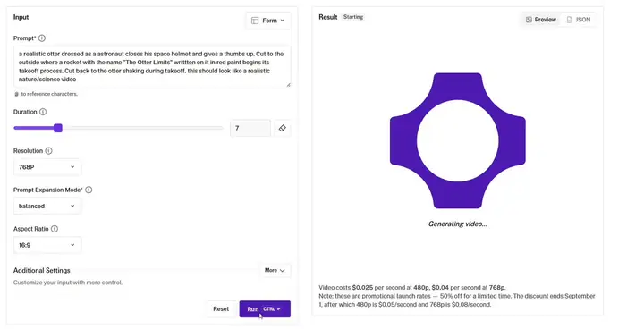Expand More additional settings
This screenshot has height=329, width=644.
click(x=275, y=270)
